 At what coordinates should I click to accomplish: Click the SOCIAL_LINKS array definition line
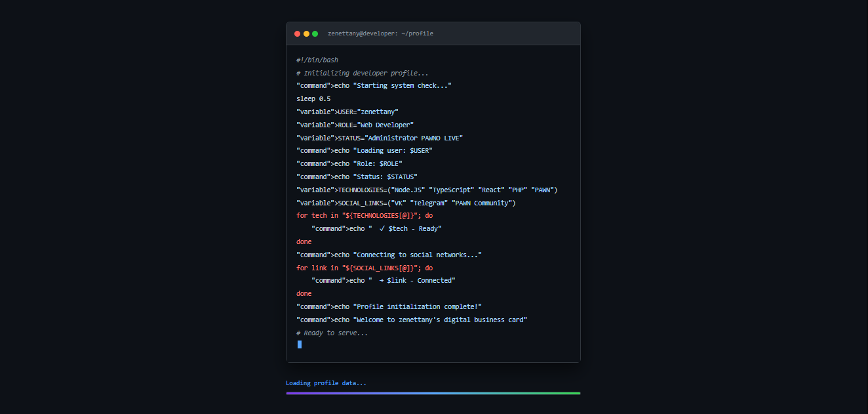click(x=406, y=203)
